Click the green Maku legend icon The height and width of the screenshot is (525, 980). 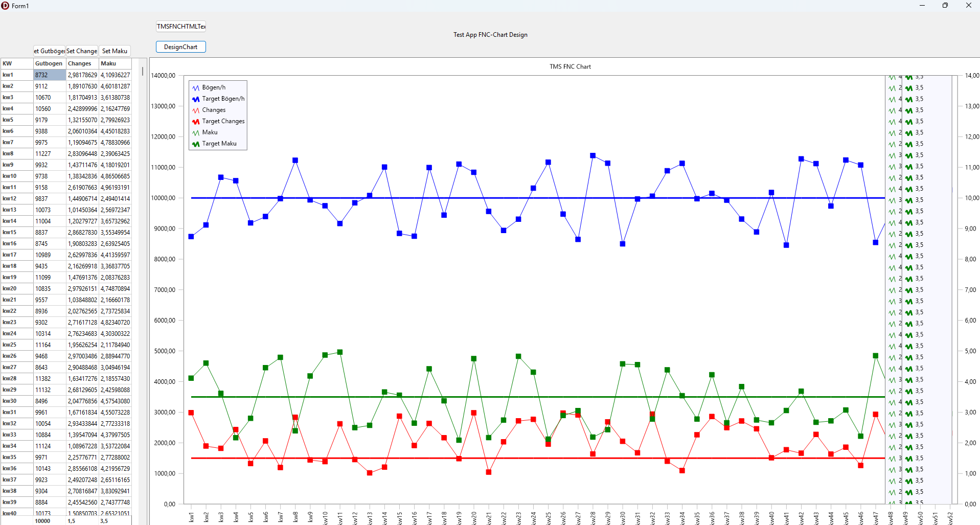click(196, 133)
